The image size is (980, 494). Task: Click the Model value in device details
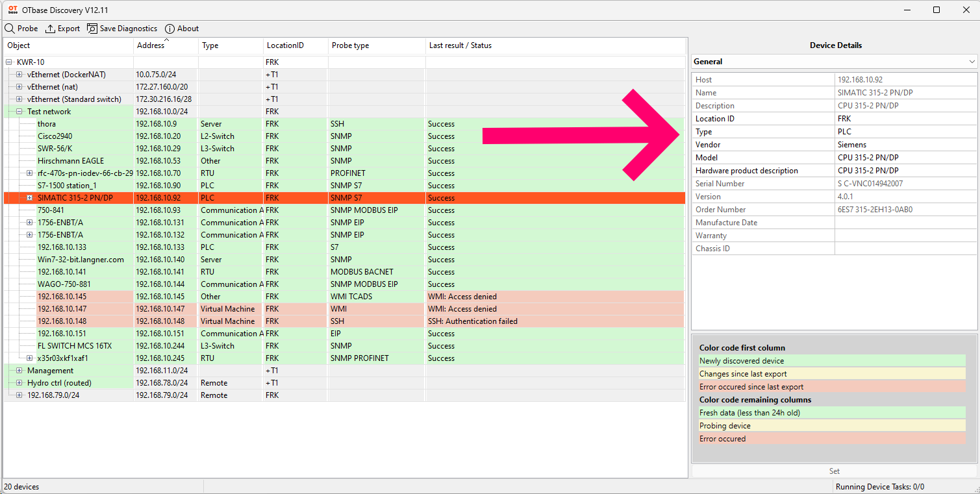(906, 158)
